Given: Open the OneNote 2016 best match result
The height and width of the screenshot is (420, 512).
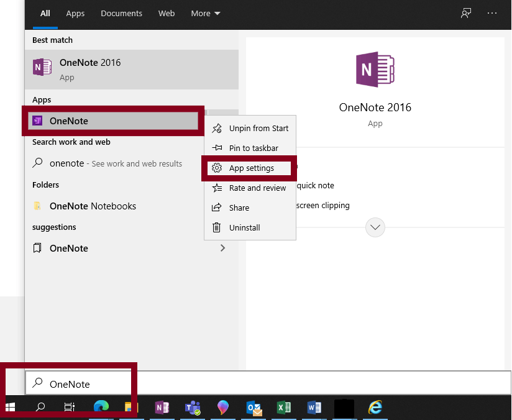Looking at the screenshot, I should point(132,70).
